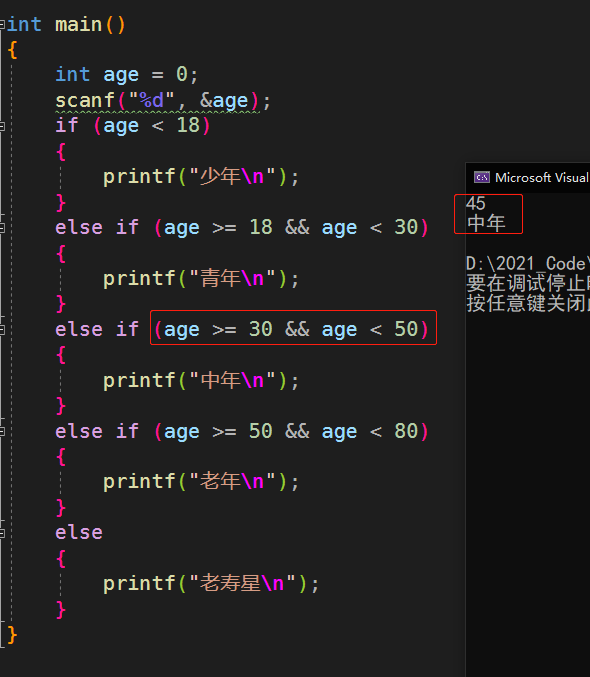Place cursor on int age = 0 declaration

pyautogui.click(x=127, y=75)
